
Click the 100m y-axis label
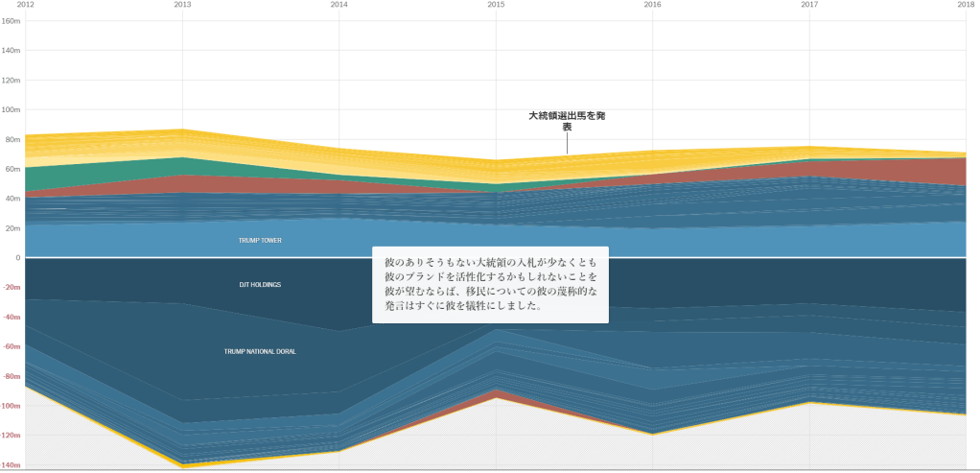pyautogui.click(x=12, y=109)
